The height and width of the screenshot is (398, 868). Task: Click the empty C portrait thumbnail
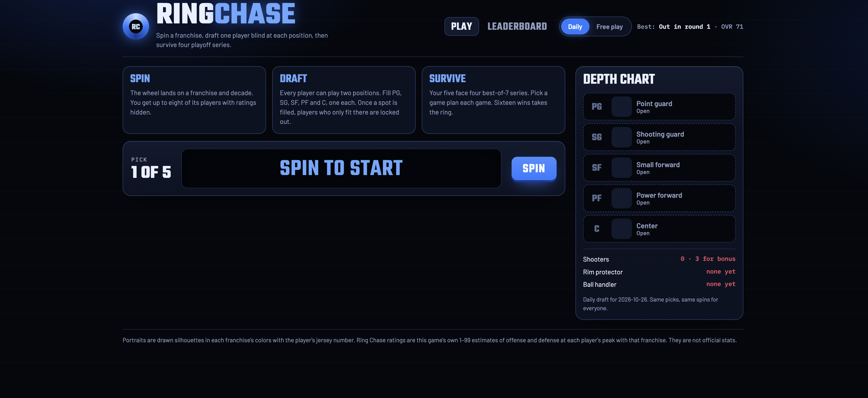point(621,229)
